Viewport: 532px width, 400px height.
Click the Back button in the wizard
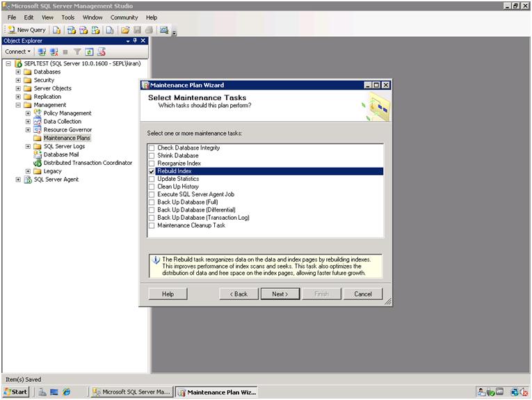coord(239,294)
